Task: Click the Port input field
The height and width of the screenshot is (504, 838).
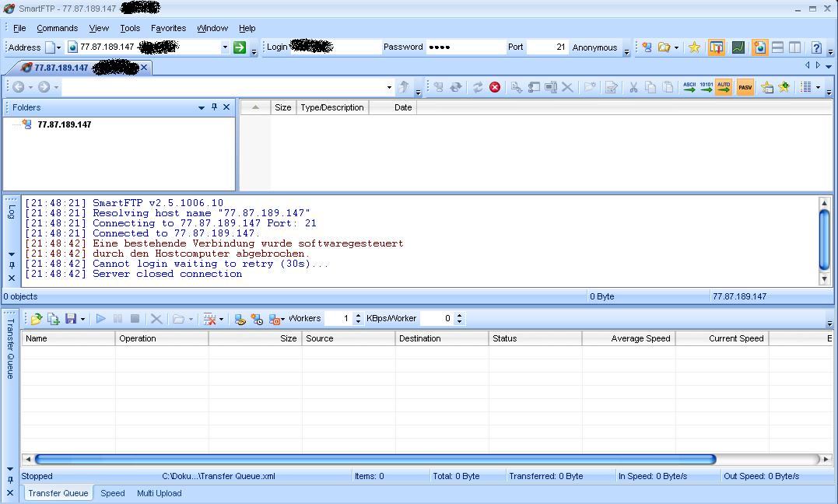Action: pos(547,47)
